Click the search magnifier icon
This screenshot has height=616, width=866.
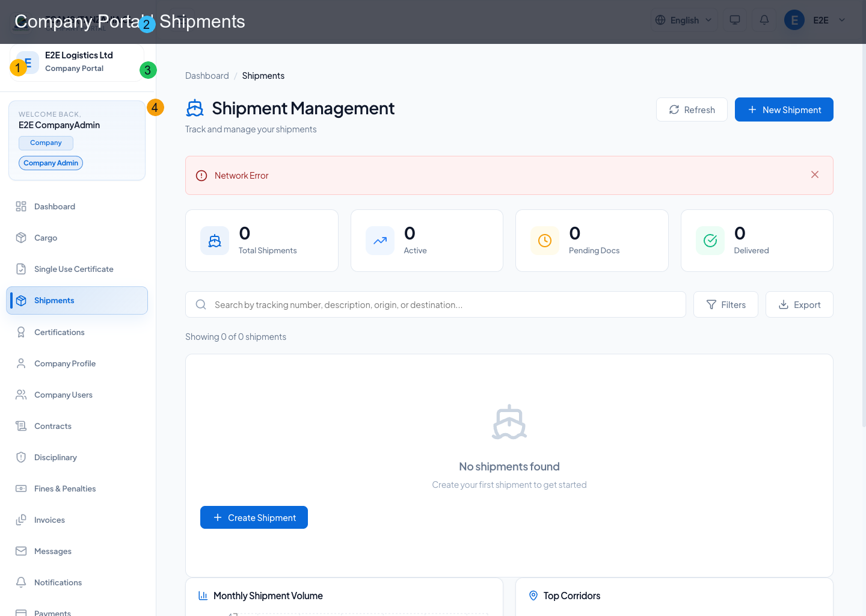[201, 304]
